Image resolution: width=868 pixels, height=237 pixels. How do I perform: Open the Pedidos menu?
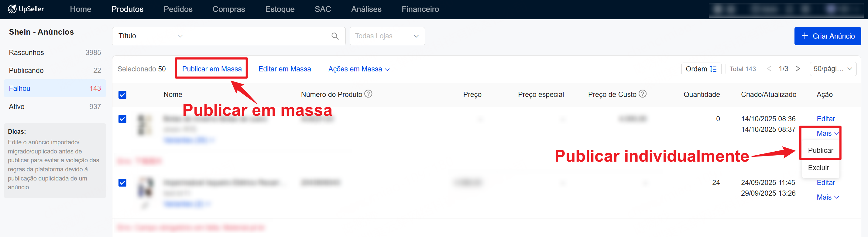point(178,9)
